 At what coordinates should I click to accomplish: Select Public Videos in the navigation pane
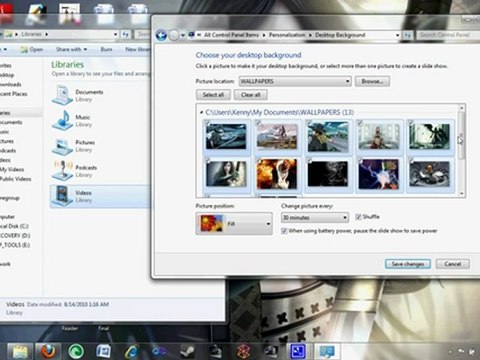pos(16,179)
